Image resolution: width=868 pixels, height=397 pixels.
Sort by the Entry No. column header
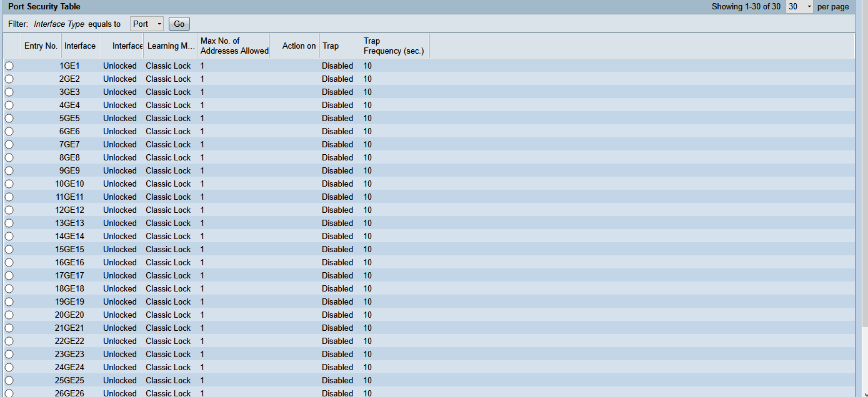point(41,46)
